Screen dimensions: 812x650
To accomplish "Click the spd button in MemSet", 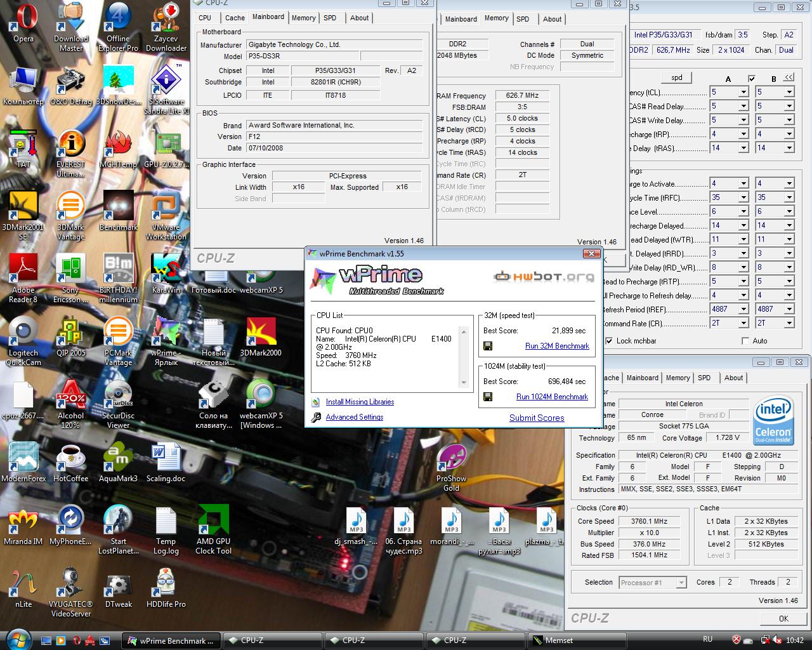I will [x=677, y=77].
